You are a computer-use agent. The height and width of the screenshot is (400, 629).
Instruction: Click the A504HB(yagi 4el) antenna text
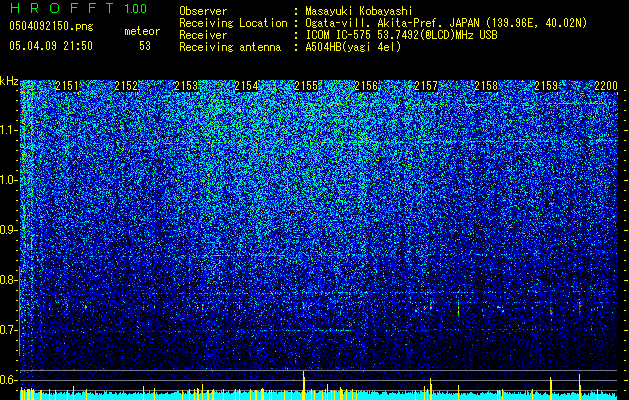353,47
